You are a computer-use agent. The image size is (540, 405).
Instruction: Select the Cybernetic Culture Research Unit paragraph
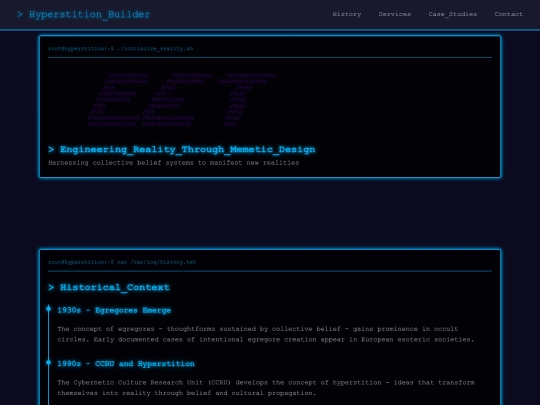click(266, 388)
